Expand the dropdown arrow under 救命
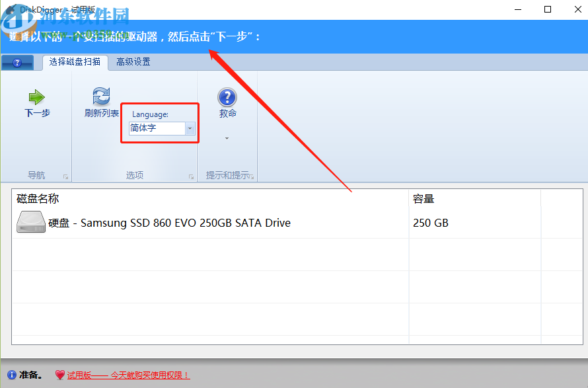The image size is (588, 388). coord(227,138)
